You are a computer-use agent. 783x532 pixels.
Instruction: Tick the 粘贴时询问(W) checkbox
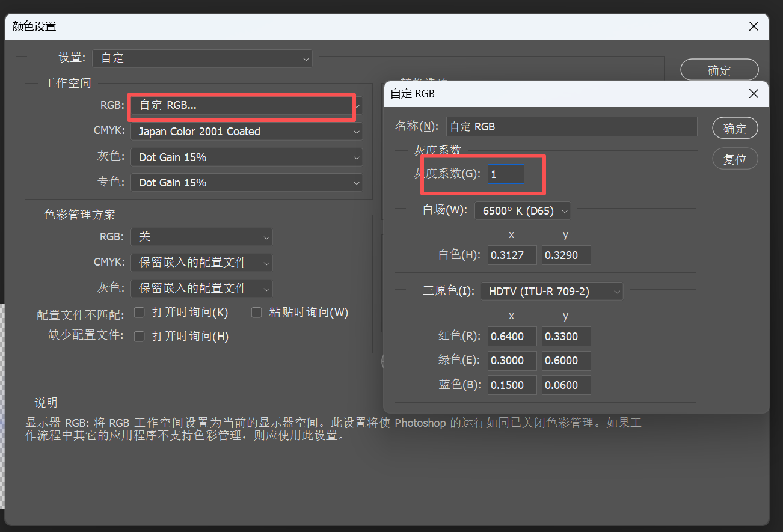point(257,313)
